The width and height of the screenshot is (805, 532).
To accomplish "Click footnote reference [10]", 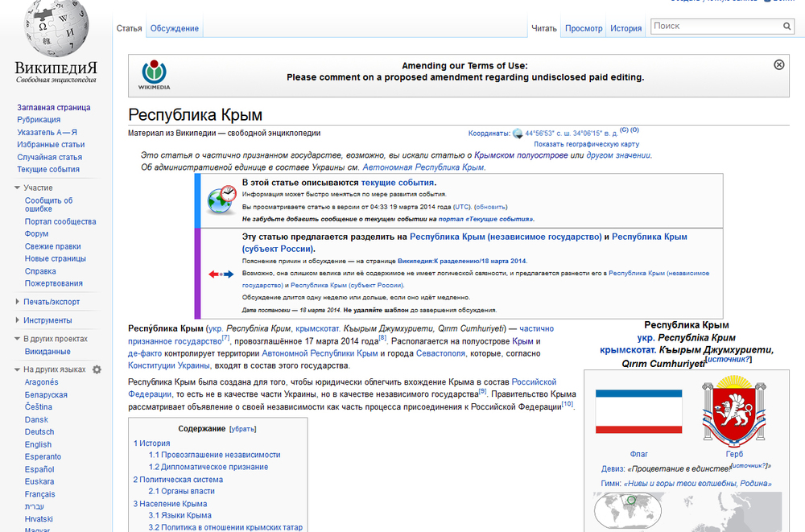I will point(568,404).
